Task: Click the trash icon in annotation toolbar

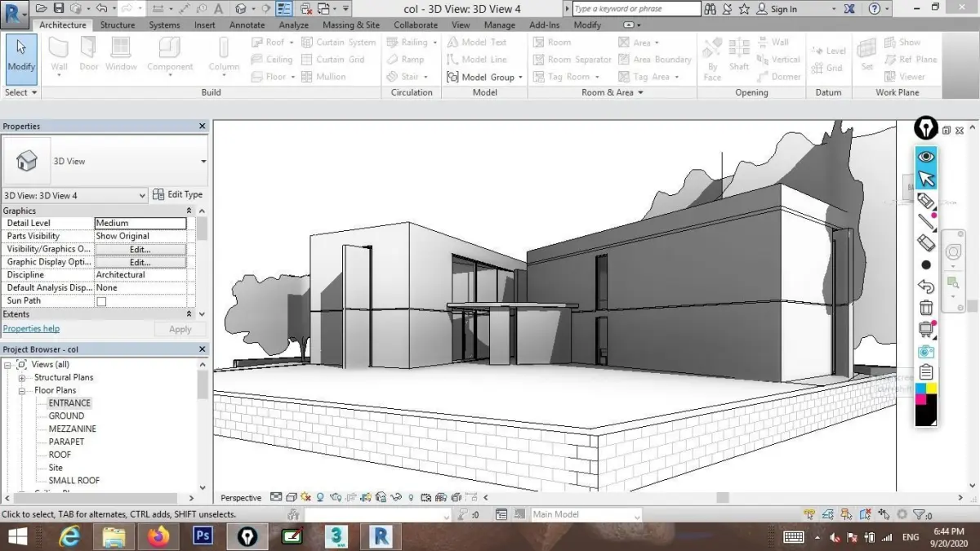Action: [926, 308]
